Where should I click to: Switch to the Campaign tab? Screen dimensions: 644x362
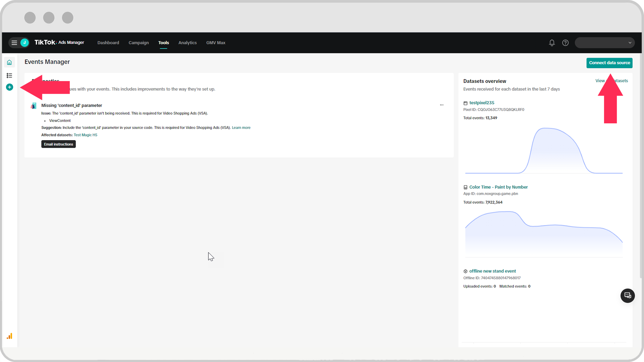139,43
